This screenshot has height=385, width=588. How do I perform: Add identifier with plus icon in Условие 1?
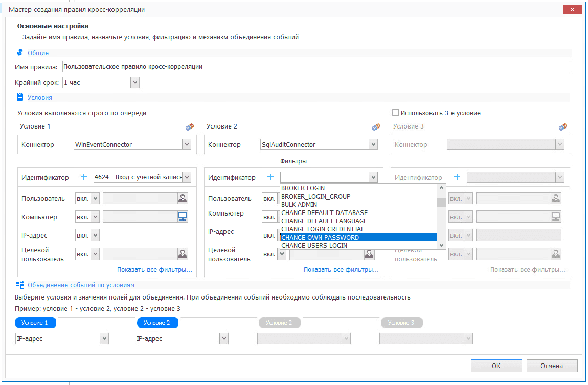(x=84, y=177)
